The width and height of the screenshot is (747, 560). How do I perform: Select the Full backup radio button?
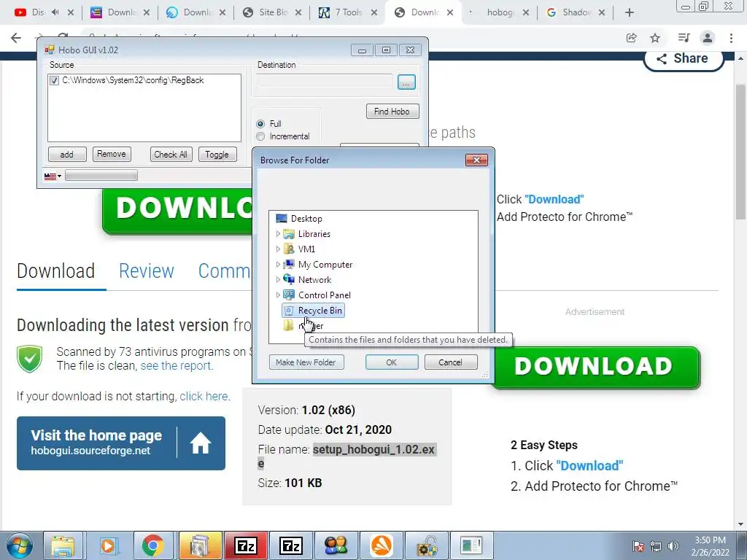point(260,124)
